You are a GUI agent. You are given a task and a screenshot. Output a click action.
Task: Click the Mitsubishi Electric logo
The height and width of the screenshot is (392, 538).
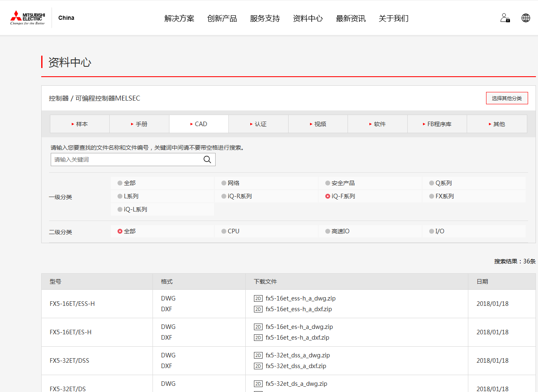tap(28, 18)
